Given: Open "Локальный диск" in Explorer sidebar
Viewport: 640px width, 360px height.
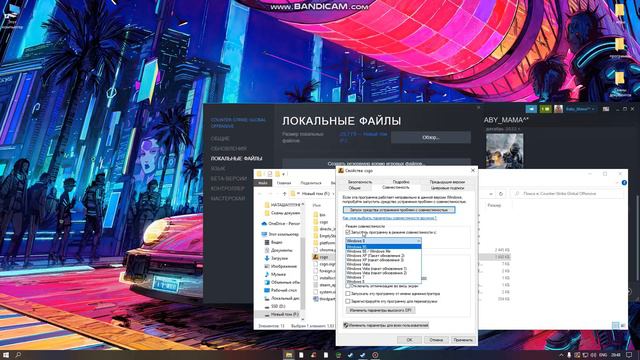Looking at the screenshot, I should pyautogui.click(x=282, y=298).
